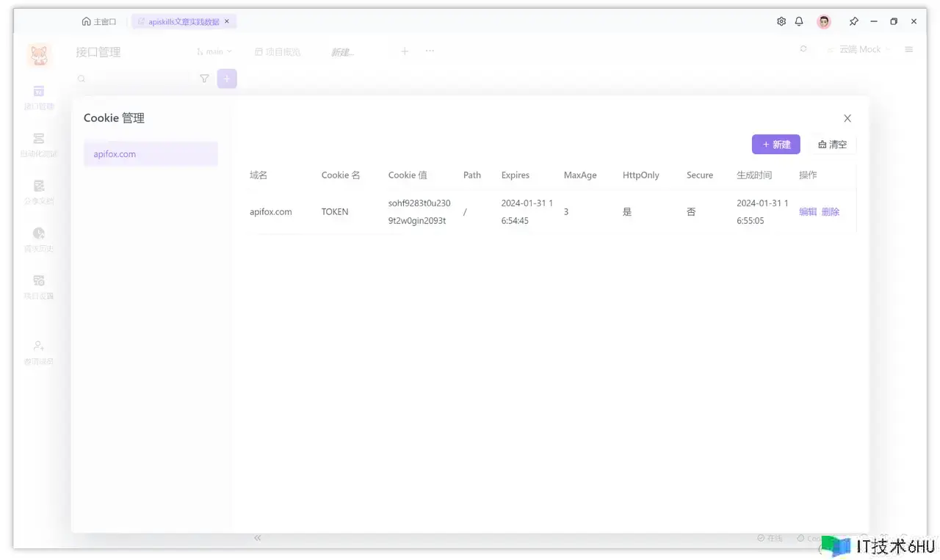Click the 新建 button to add cookie

tap(775, 145)
